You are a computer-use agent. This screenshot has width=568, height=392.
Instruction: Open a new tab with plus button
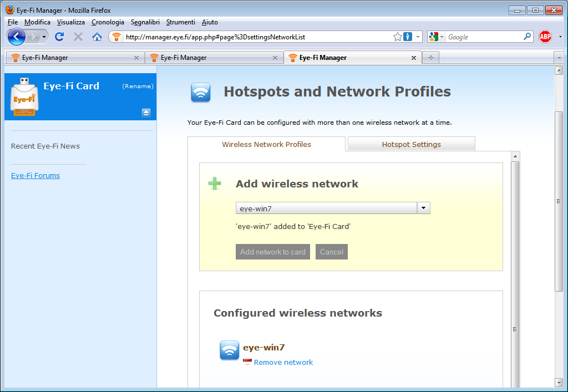(x=430, y=58)
